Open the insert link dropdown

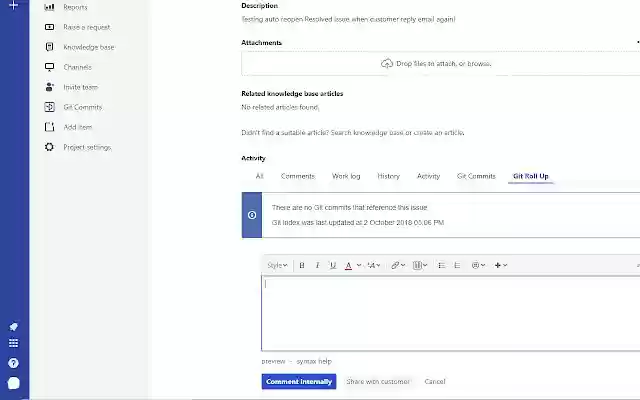(x=398, y=265)
